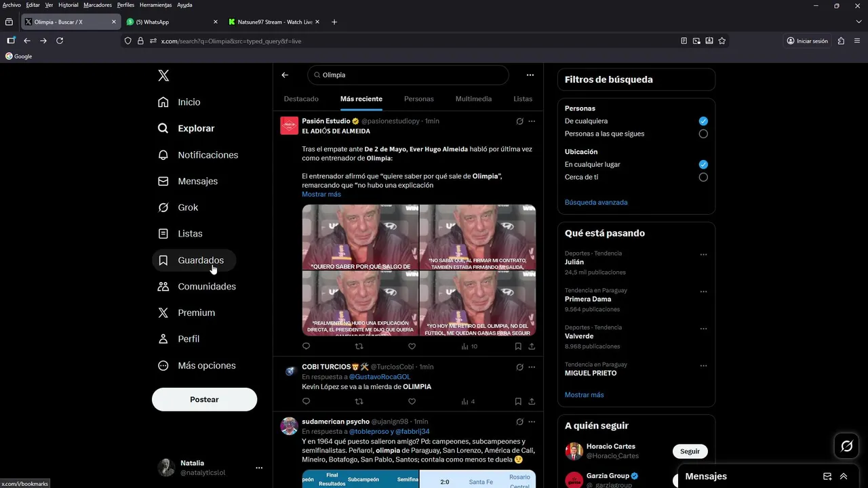Viewport: 868px width, 488px height.
Task: Open Notificaciones in the sidebar
Action: pos(198,155)
